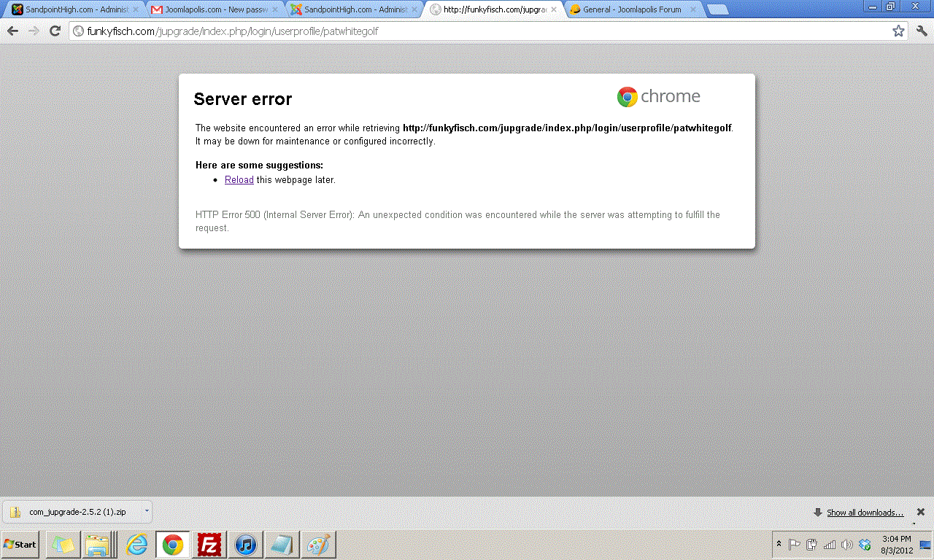This screenshot has height=560, width=934.
Task: Open the Paint palette taskbar icon
Action: coord(317,545)
